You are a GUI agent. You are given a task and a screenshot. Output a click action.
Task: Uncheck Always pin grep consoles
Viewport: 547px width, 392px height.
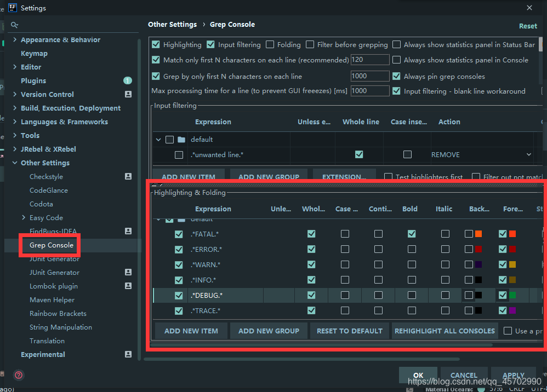coord(396,76)
